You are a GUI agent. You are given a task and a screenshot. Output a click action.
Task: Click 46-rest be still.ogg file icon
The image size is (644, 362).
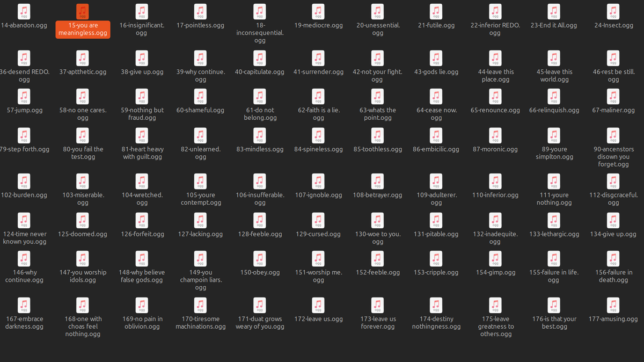(613, 57)
